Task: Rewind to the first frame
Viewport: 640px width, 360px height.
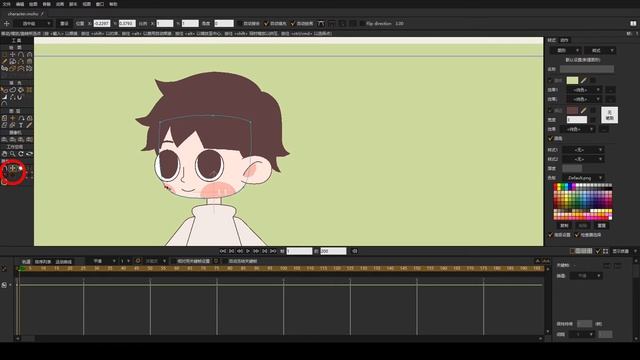Action: [223, 251]
